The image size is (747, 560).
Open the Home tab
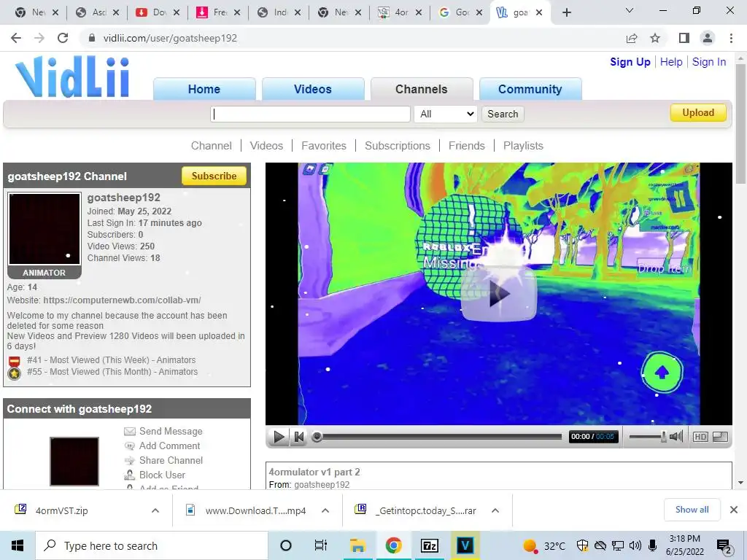click(x=204, y=89)
